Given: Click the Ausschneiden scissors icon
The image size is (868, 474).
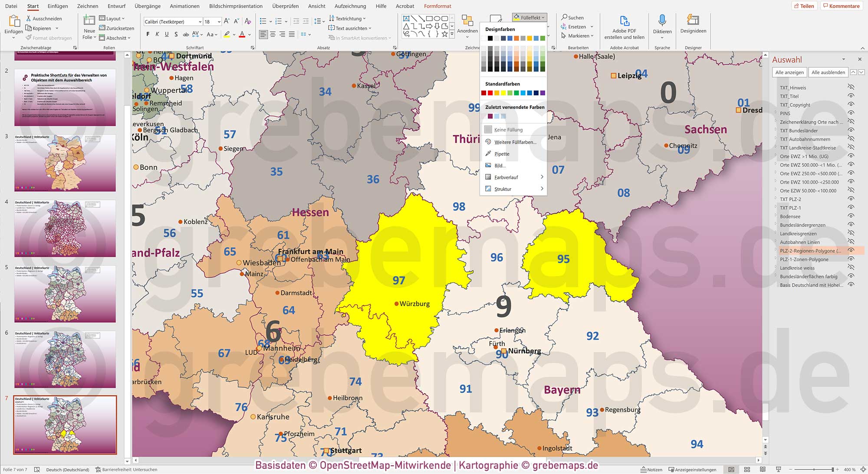Looking at the screenshot, I should [x=28, y=19].
